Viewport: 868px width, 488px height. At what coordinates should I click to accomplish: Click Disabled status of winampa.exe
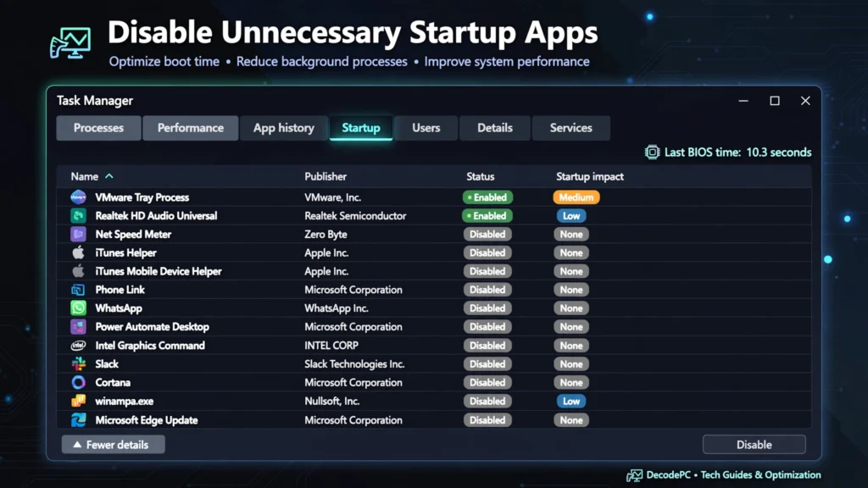click(487, 401)
